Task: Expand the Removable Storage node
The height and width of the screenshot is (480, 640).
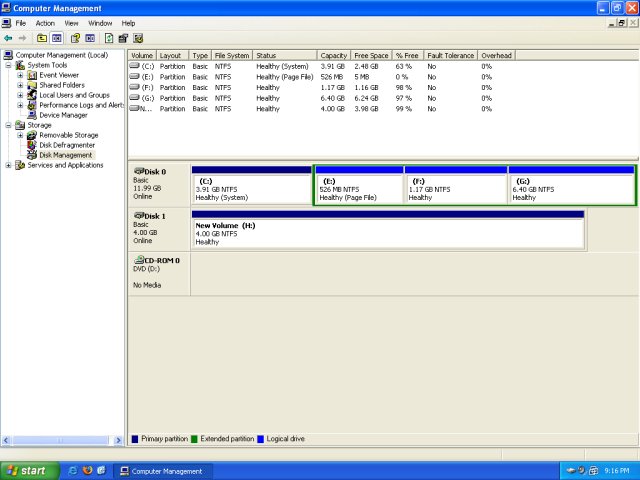Action: tap(20, 135)
